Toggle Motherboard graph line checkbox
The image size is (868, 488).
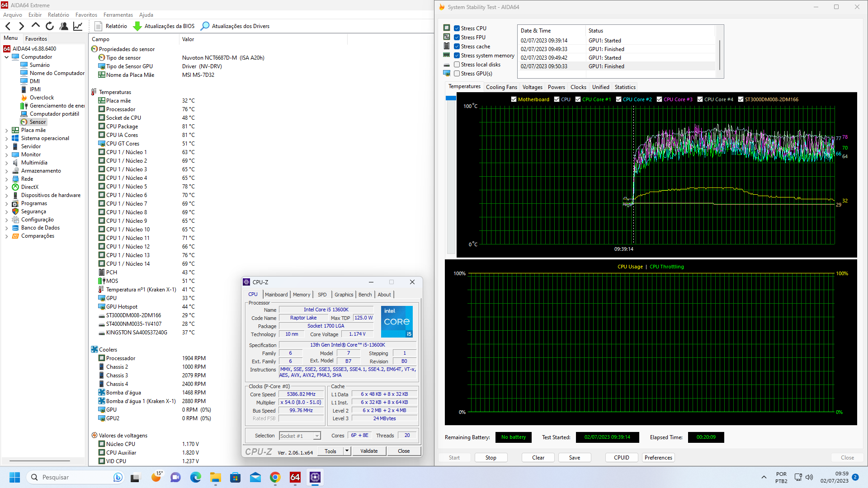[514, 99]
